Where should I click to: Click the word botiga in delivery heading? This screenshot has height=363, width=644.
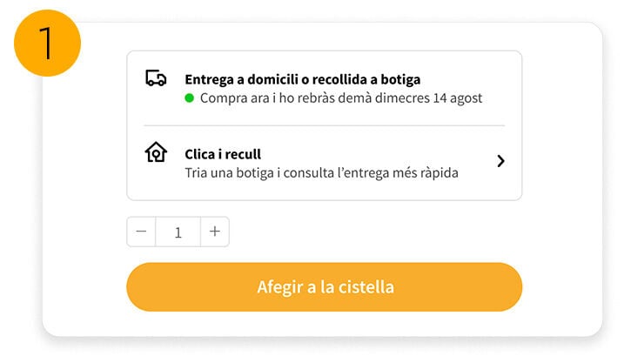399,79
